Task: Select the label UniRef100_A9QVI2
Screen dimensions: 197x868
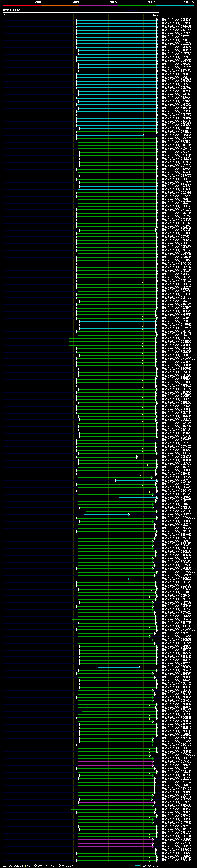Action: click(x=176, y=481)
